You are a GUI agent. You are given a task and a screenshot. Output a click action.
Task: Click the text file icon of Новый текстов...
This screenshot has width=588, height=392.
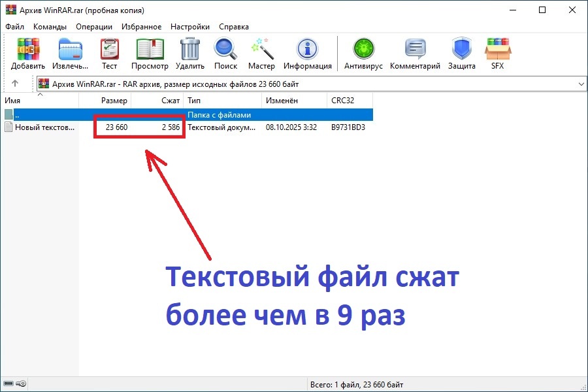coord(8,127)
